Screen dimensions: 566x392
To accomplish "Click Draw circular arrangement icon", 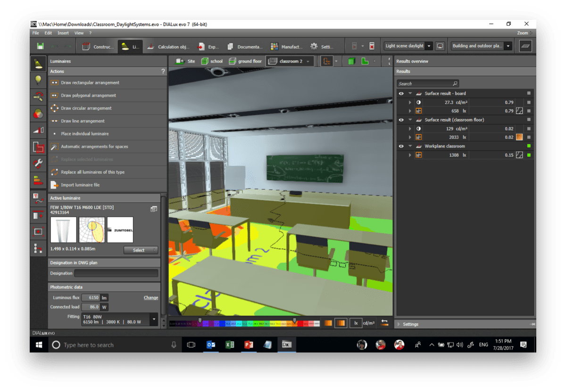I will click(54, 108).
